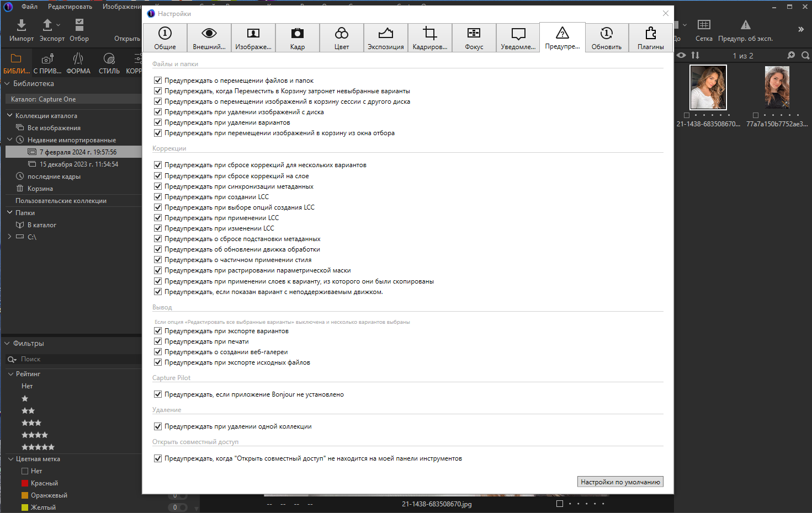Switch to the Плагины settings tab
Screen dimensions: 812x513
[650, 38]
